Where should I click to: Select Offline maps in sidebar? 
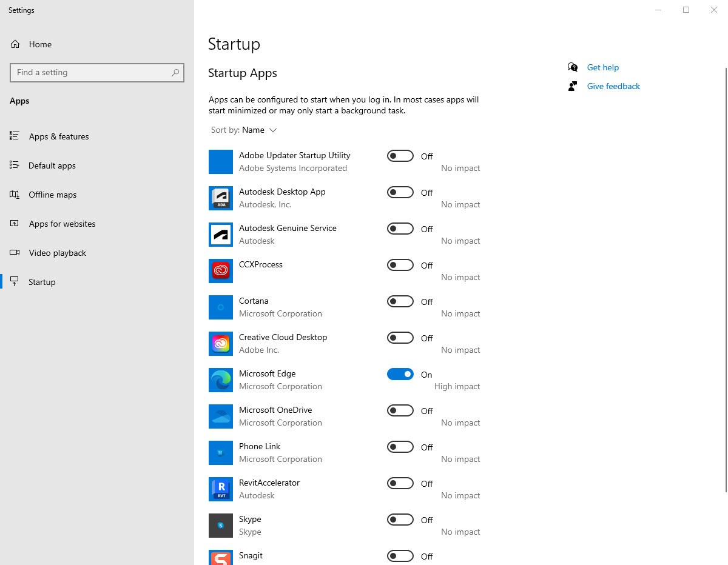(97, 195)
